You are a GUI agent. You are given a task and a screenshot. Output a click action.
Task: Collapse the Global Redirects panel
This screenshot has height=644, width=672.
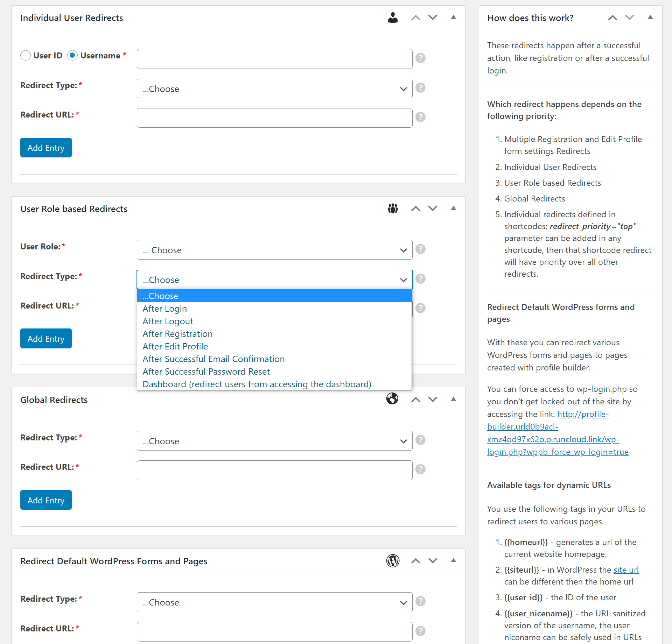453,399
